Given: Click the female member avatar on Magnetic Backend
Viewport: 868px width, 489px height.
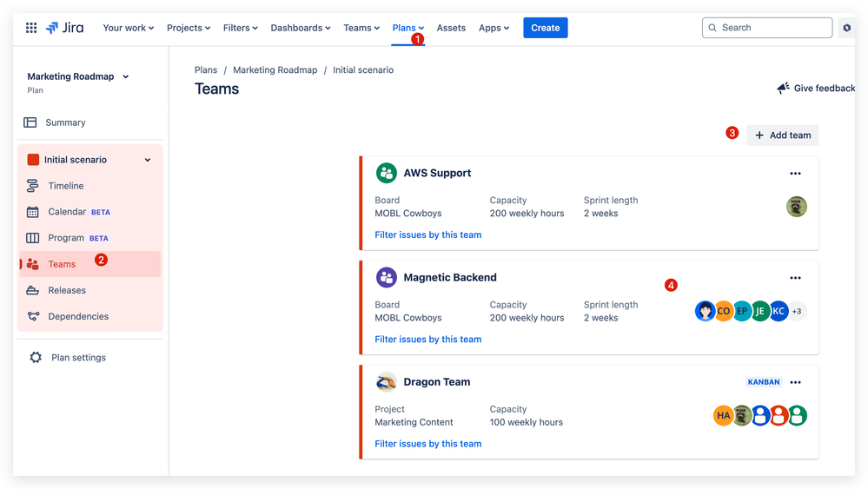Looking at the screenshot, I should click(705, 312).
